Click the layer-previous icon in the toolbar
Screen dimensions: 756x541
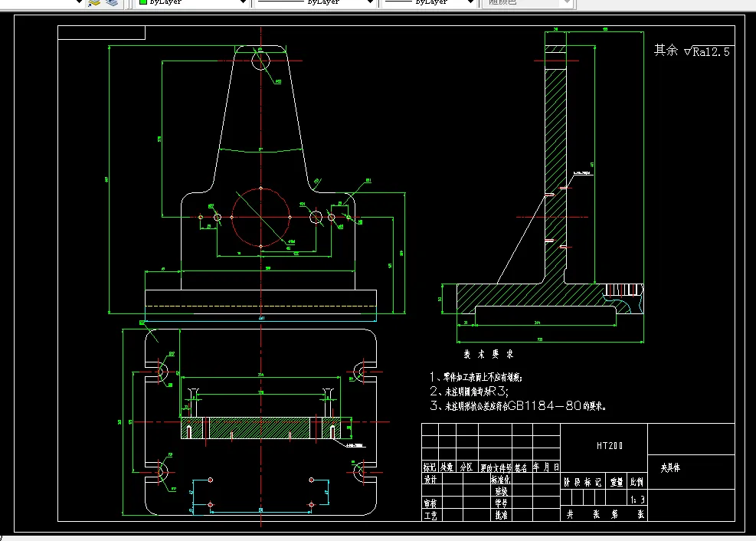point(95,2)
